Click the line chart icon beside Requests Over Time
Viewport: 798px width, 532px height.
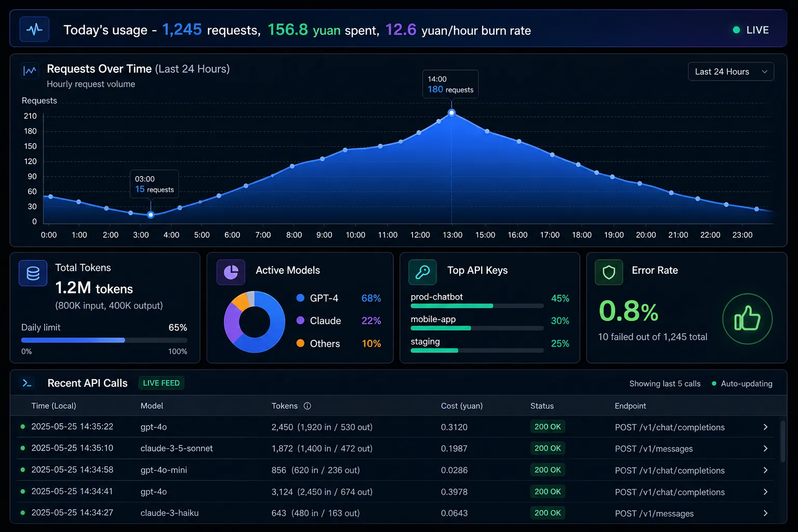pos(30,70)
